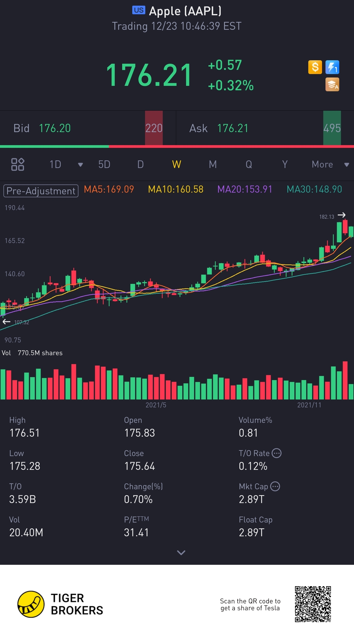Tap the left arrow at 107.32 low

point(6,322)
